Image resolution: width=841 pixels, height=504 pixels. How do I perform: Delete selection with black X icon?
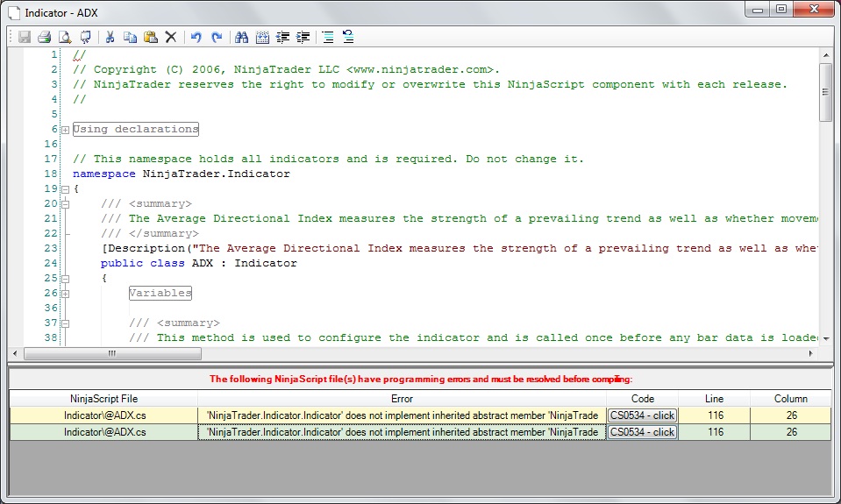click(x=170, y=37)
